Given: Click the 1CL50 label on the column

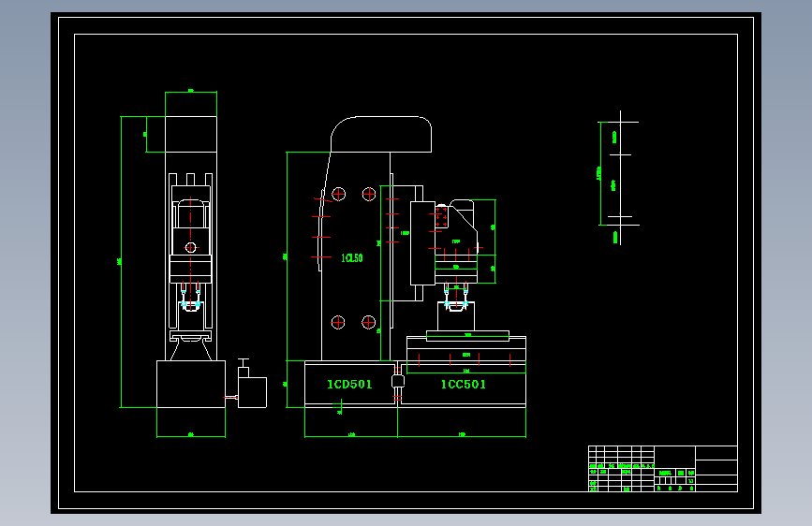Looking at the screenshot, I should [351, 257].
